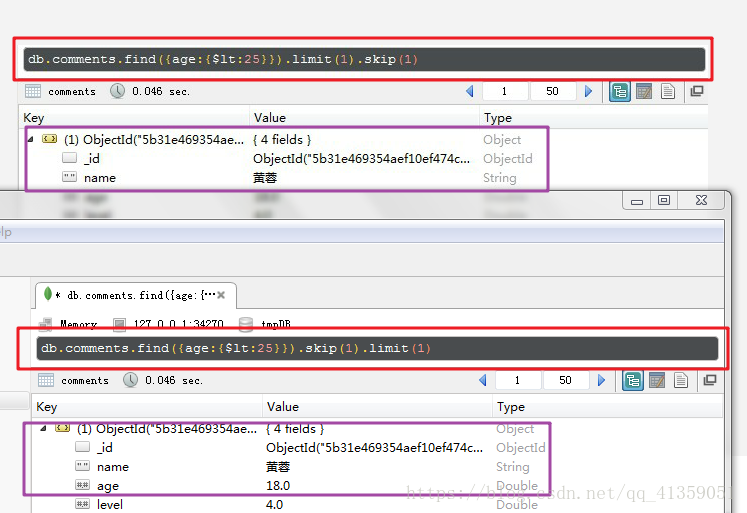Click the comments collection icon in upper results bar
The width and height of the screenshot is (747, 513).
[x=33, y=91]
